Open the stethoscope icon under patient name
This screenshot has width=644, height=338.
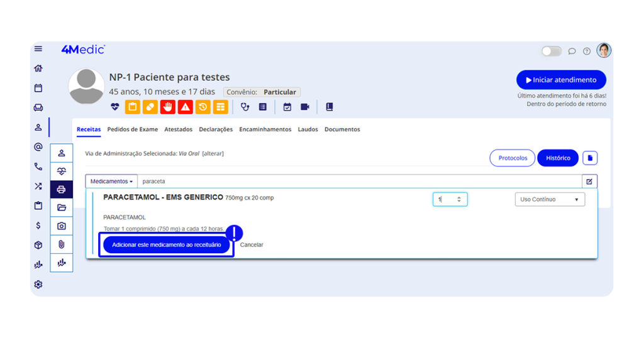pos(245,107)
